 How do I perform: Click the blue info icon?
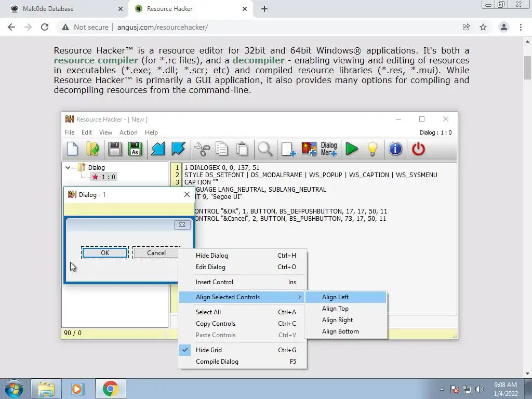coord(395,149)
